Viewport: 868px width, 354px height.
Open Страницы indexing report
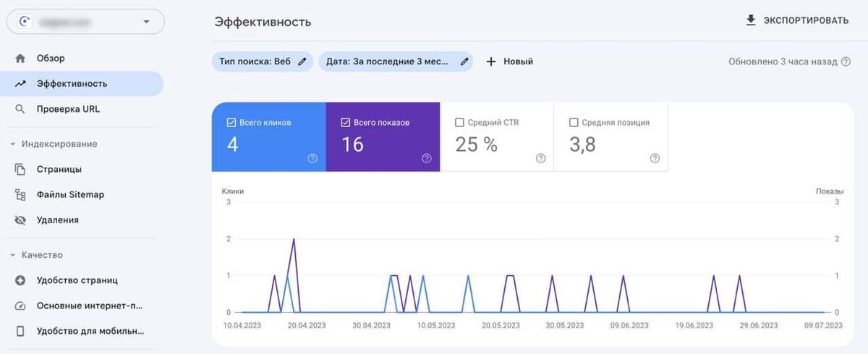[x=59, y=169]
